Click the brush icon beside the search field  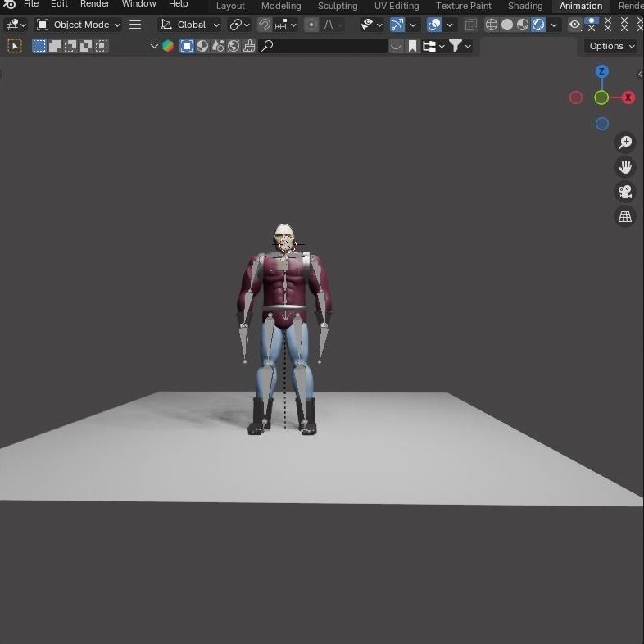coord(249,46)
